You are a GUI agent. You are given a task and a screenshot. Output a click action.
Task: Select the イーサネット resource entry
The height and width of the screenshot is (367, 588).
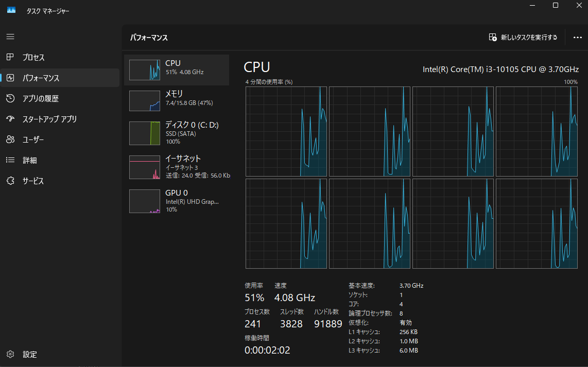[x=177, y=167]
